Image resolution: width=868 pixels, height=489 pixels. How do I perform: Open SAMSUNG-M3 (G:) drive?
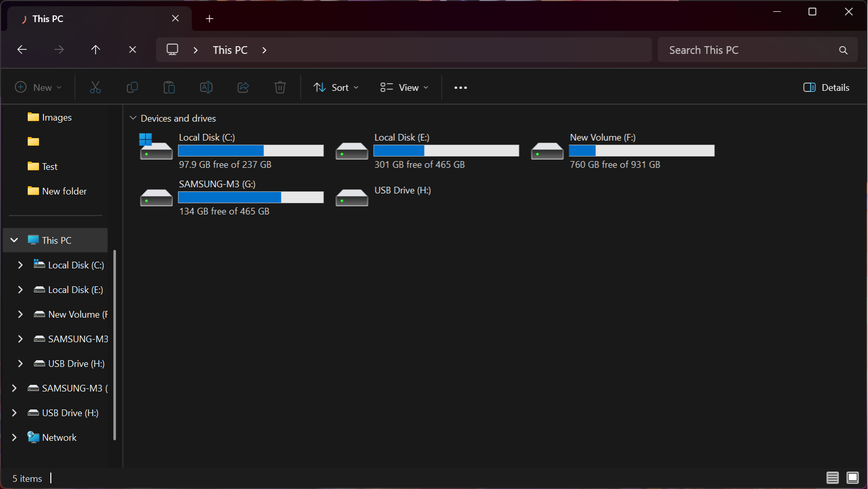click(x=217, y=184)
